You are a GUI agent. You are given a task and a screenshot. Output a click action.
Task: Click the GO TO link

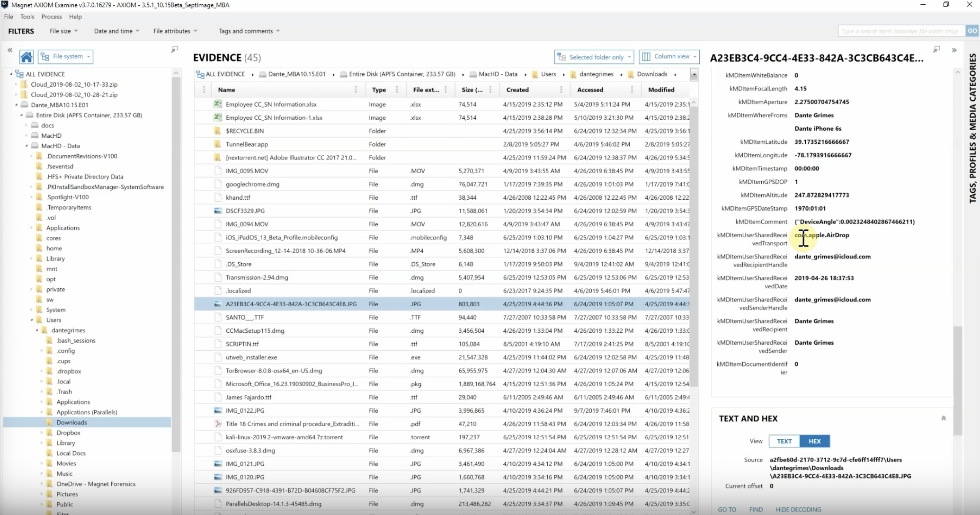tap(727, 509)
